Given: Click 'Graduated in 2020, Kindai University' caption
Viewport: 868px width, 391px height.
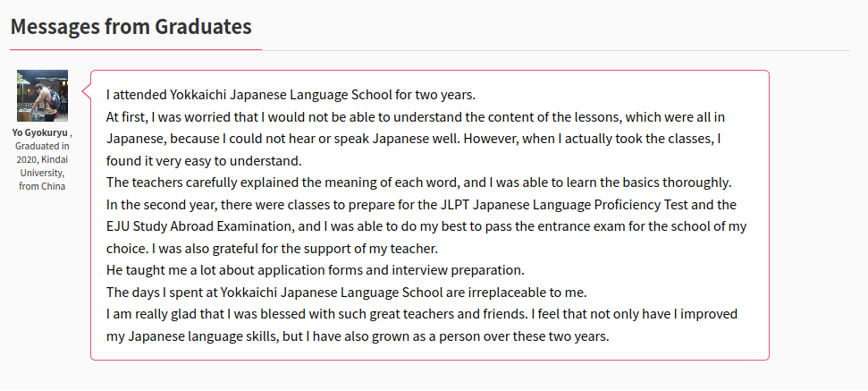Looking at the screenshot, I should pos(42,159).
